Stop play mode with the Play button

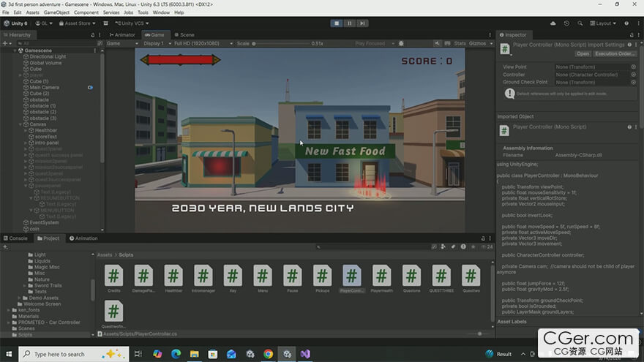[337, 23]
